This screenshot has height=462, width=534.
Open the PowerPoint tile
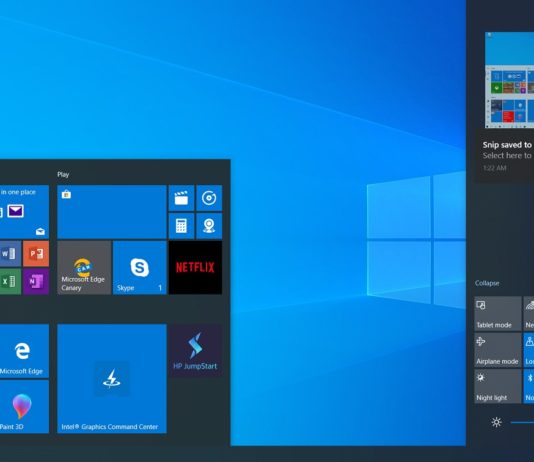pos(36,254)
